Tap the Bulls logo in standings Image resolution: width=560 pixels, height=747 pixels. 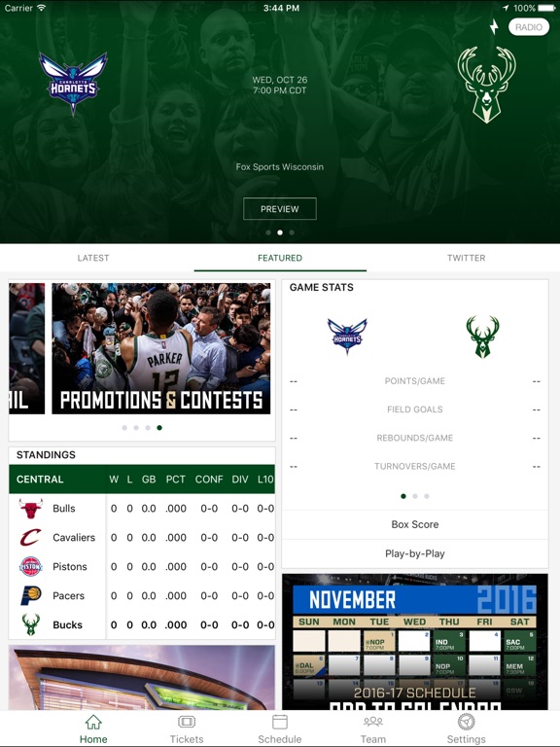point(31,509)
